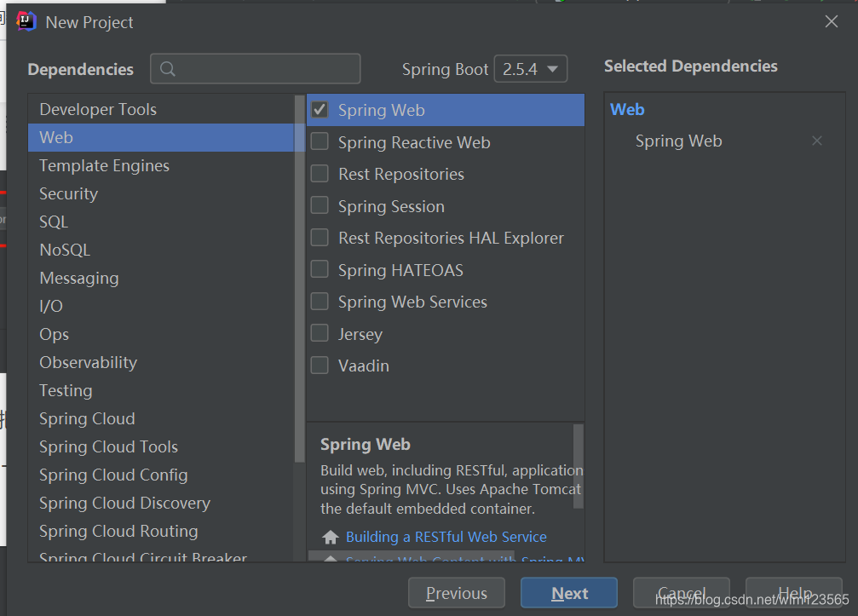
Task: Choose the Security category
Action: 161,193
